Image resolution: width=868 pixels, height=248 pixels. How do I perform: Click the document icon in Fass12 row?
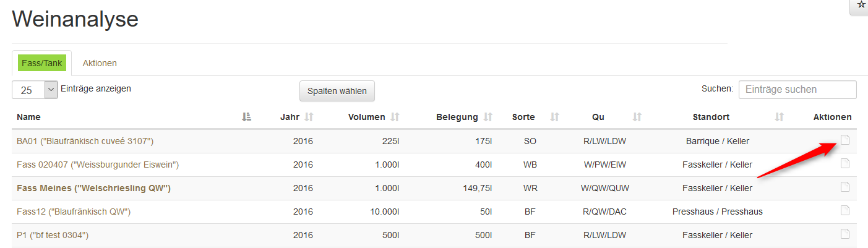click(844, 211)
